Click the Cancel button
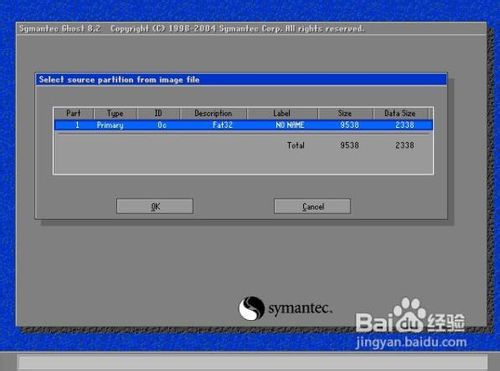500x371 pixels. pos(312,206)
